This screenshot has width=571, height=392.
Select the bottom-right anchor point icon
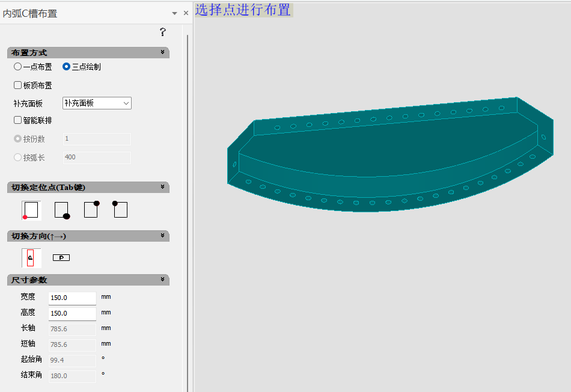(x=61, y=210)
